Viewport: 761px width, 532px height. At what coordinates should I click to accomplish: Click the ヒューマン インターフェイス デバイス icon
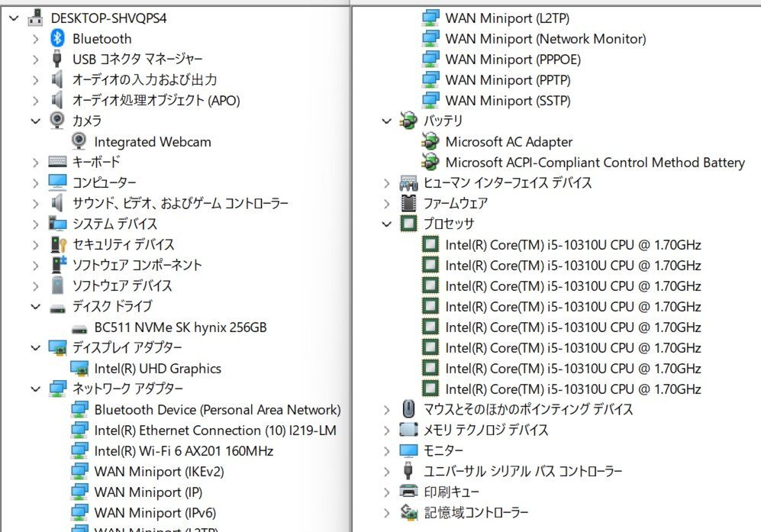coord(408,183)
